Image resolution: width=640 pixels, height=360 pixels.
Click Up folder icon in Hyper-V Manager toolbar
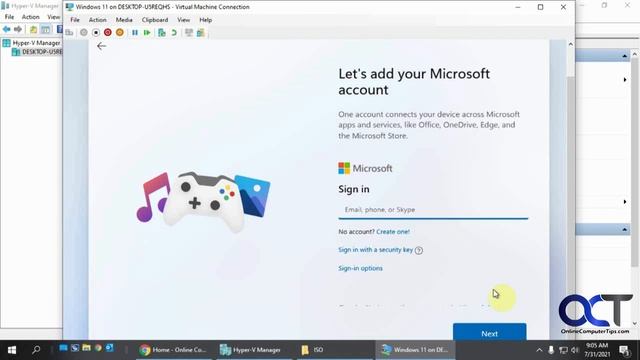(33, 29)
